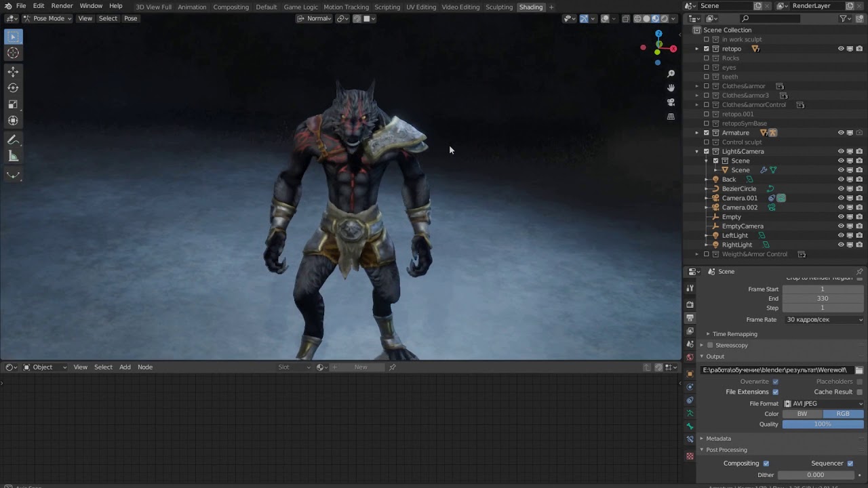Select the Measure tool

pos(13,157)
